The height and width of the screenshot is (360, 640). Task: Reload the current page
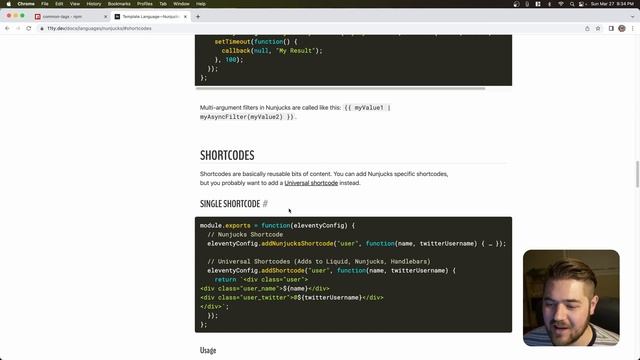[x=29, y=28]
